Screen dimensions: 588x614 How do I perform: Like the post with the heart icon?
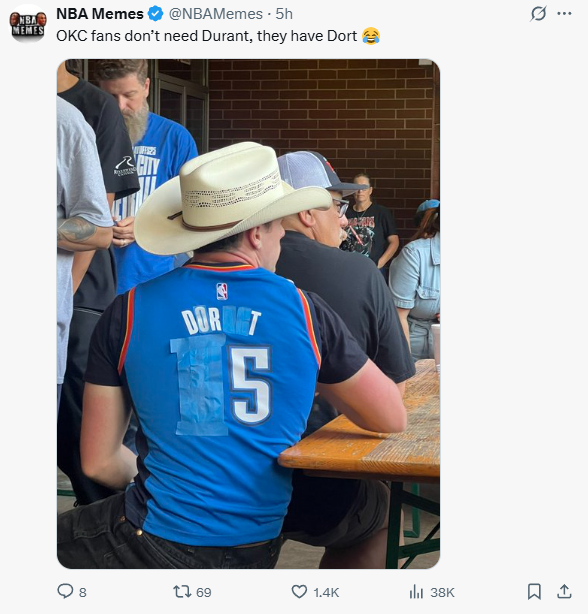tap(299, 592)
